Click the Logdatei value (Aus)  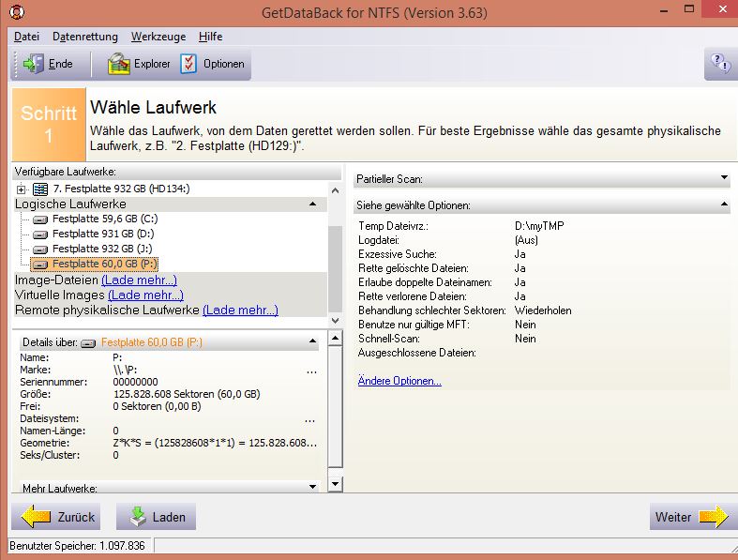point(526,240)
